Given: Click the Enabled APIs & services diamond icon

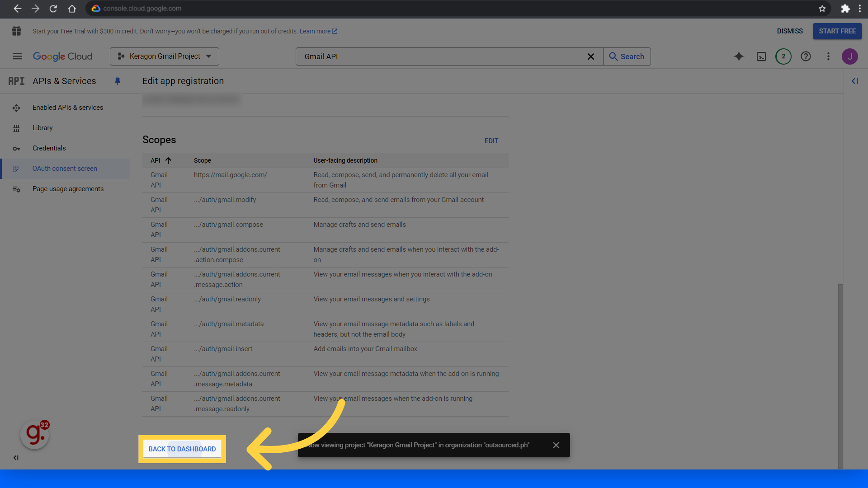Looking at the screenshot, I should tap(16, 108).
